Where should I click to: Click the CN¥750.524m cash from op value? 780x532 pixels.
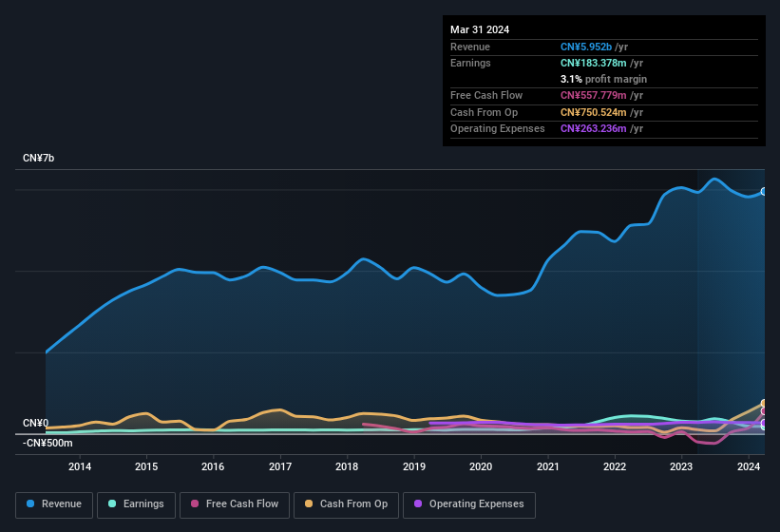click(594, 112)
